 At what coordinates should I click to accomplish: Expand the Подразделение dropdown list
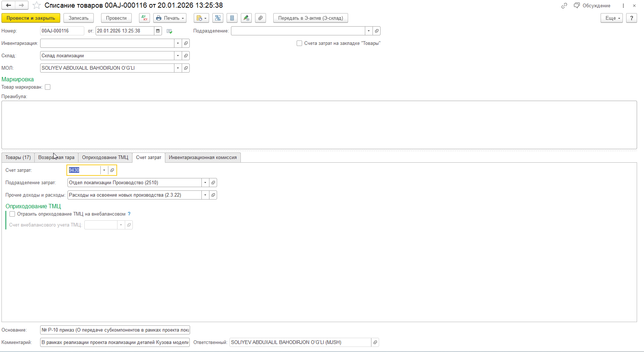(x=369, y=31)
